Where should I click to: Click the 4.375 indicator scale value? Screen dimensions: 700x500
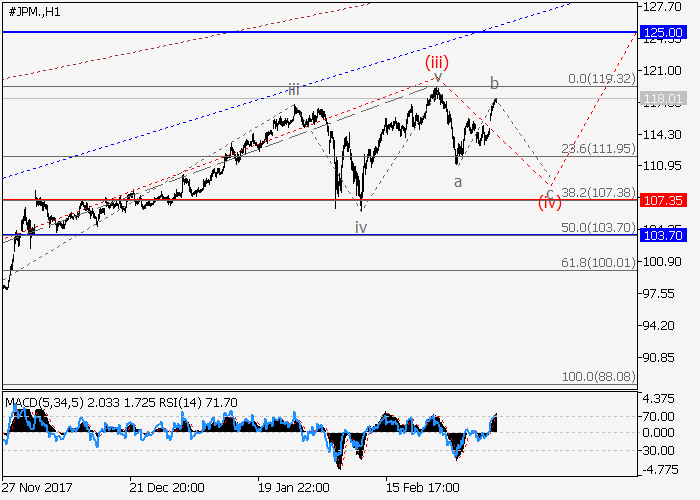(658, 399)
